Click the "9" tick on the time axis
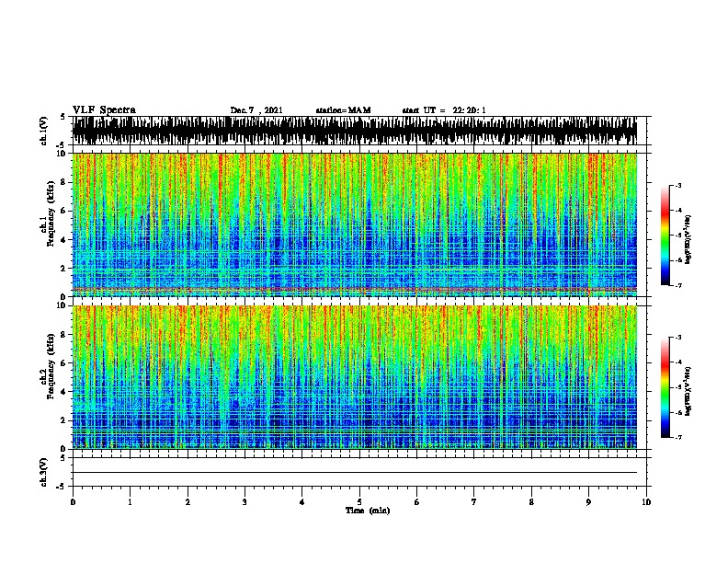 coord(588,502)
